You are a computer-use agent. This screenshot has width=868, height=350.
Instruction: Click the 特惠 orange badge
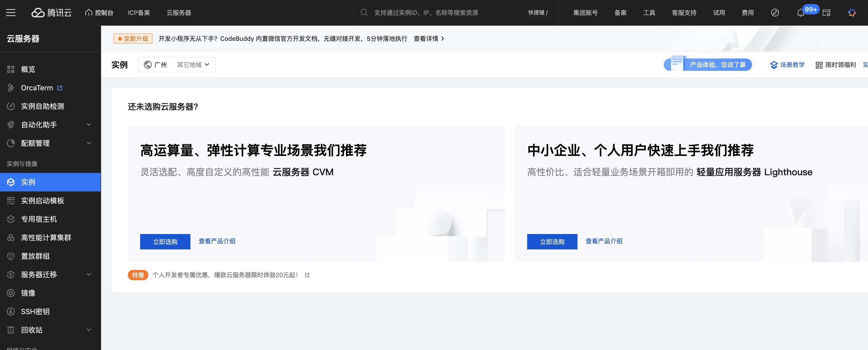138,275
